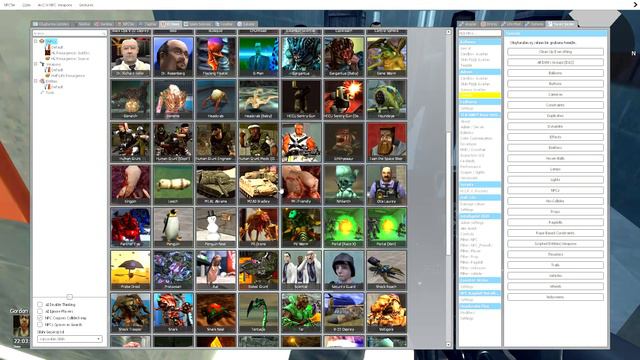640x360 pixels.
Task: Spawn the Kingpin NPC
Action: point(131,184)
